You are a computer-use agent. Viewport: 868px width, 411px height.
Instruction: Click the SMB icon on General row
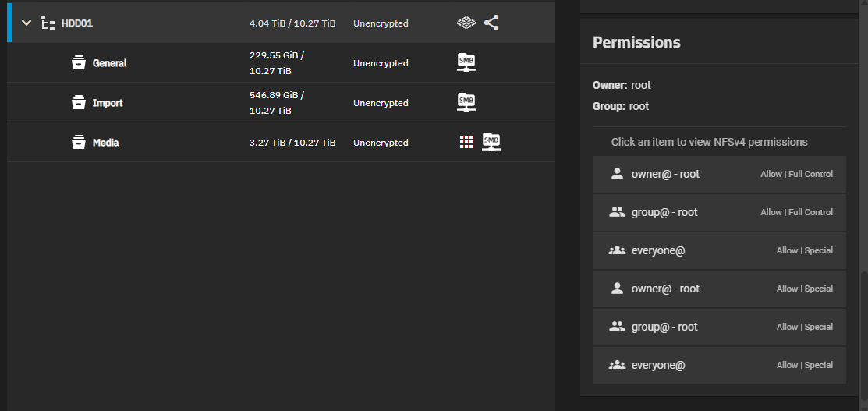466,62
